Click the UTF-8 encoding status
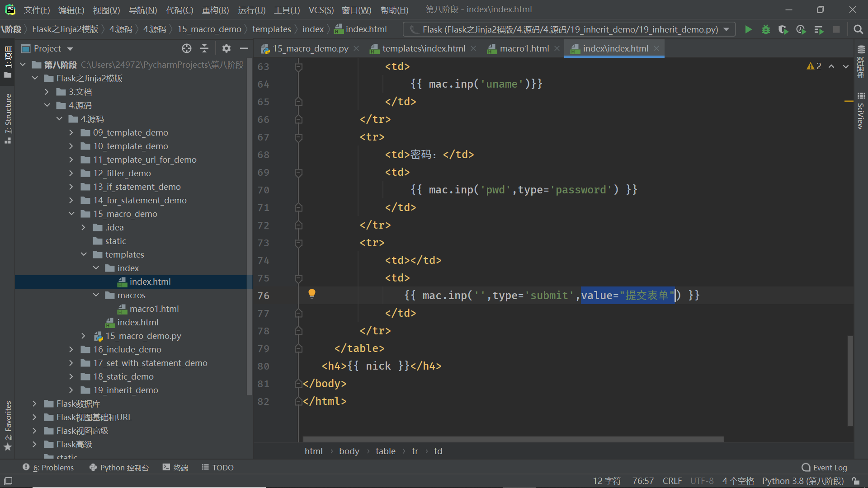The height and width of the screenshot is (488, 868). 702,481
